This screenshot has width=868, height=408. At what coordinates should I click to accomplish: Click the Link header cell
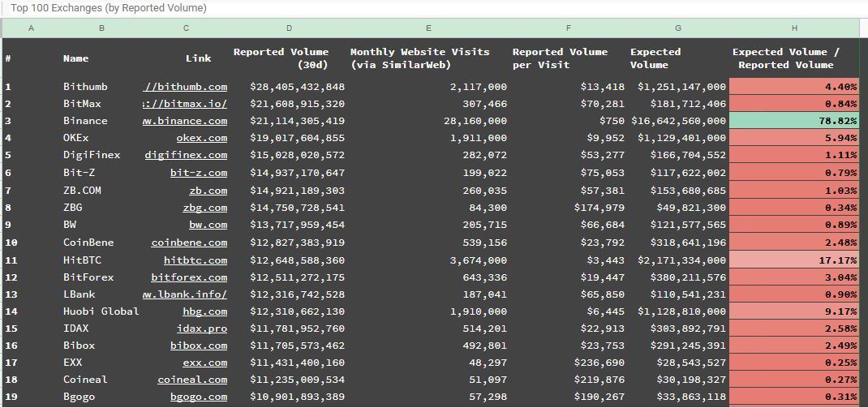point(186,58)
